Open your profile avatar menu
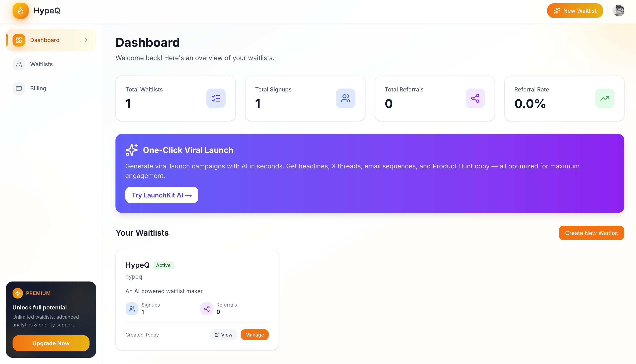636x364 pixels. pyautogui.click(x=619, y=11)
